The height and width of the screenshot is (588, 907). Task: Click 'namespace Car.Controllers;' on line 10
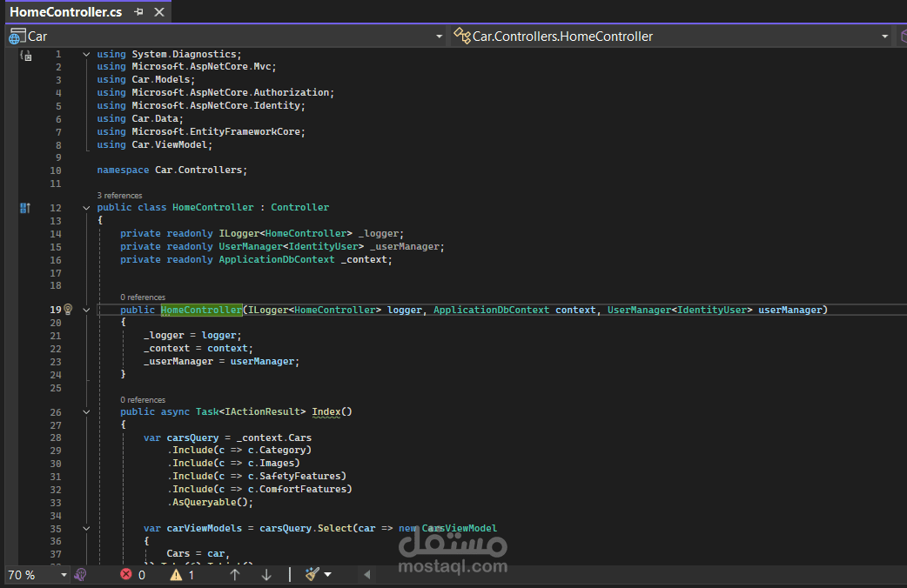171,170
